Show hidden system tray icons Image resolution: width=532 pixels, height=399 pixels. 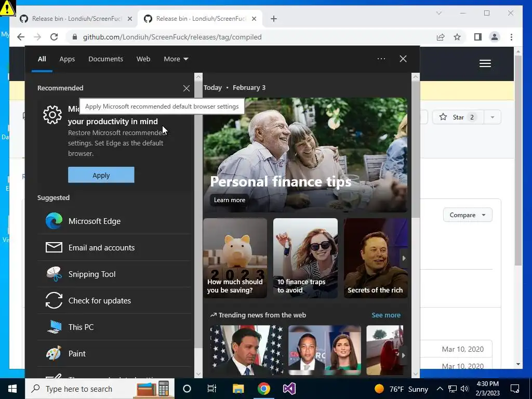click(440, 389)
